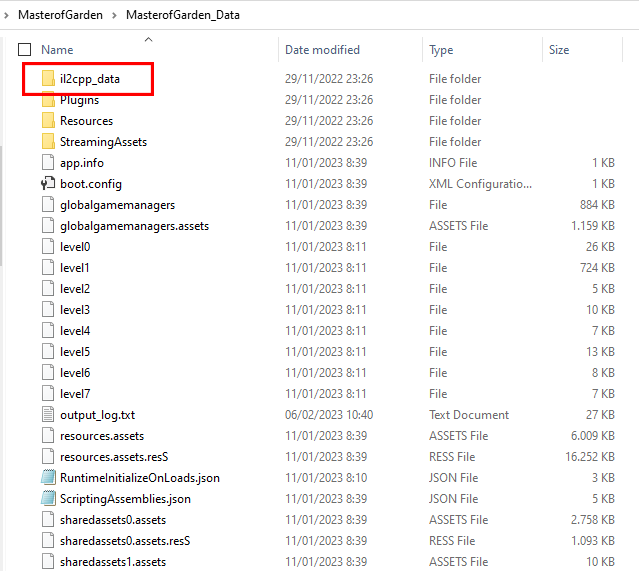Viewport: 639px width, 581px height.
Task: Open the chevron dropdown before MasterofGarden_Data
Action: click(115, 15)
